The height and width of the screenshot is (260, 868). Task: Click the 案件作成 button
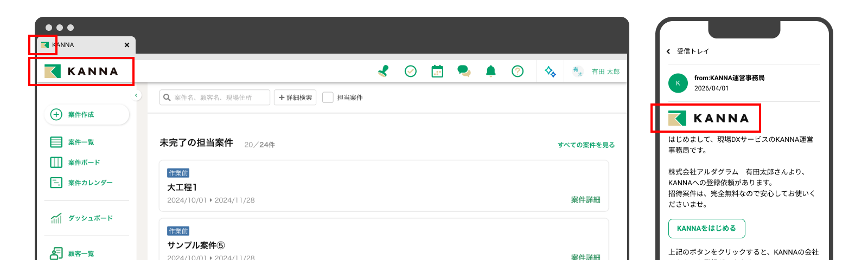(x=87, y=114)
